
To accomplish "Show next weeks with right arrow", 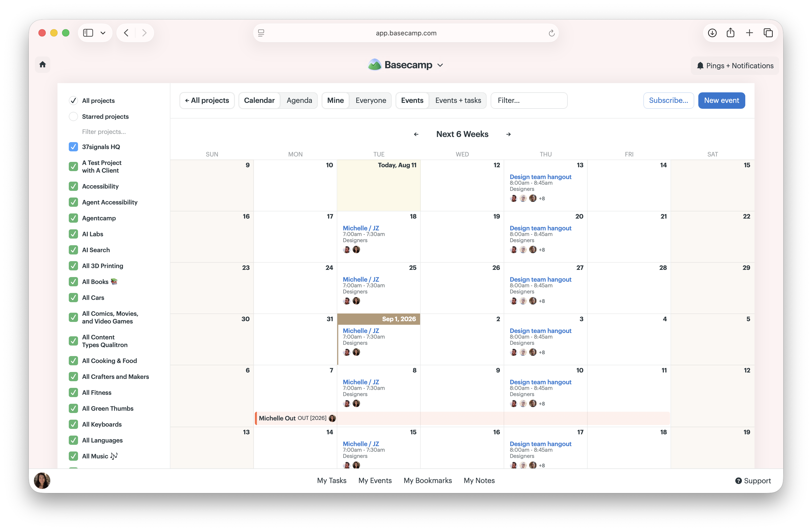I will [x=508, y=134].
